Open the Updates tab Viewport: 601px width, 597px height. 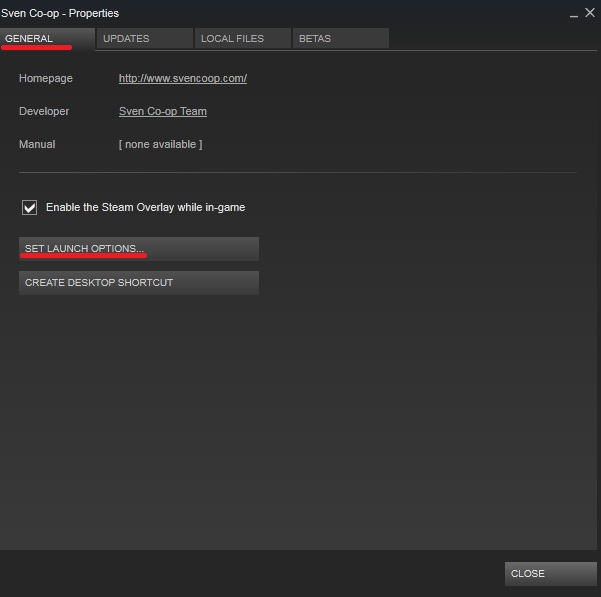click(145, 38)
